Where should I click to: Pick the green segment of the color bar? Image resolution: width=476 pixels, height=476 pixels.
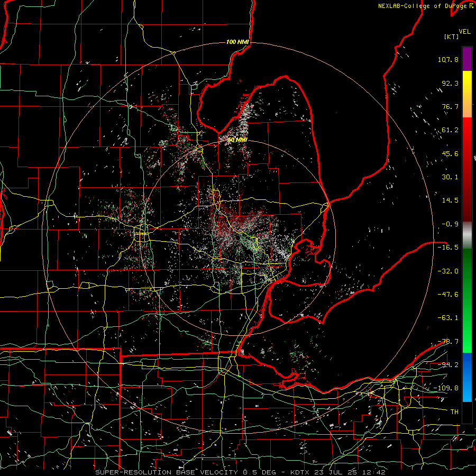(467, 300)
